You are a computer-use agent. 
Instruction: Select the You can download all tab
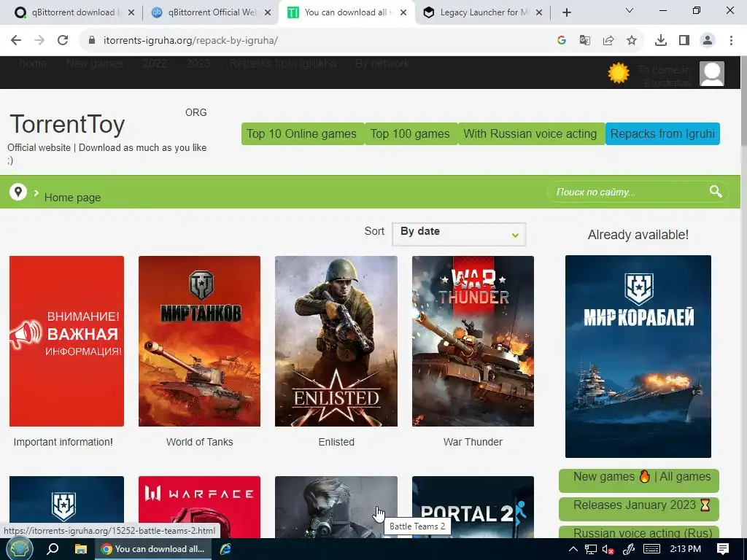[345, 12]
